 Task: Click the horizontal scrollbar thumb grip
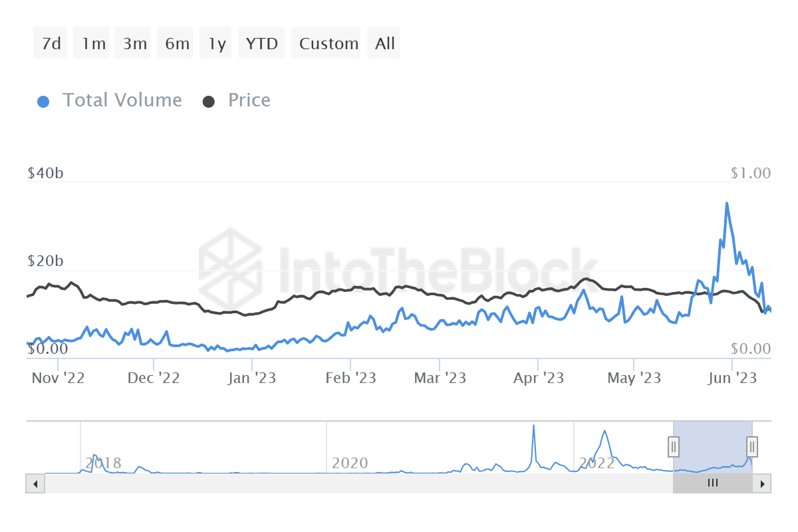pos(713,483)
